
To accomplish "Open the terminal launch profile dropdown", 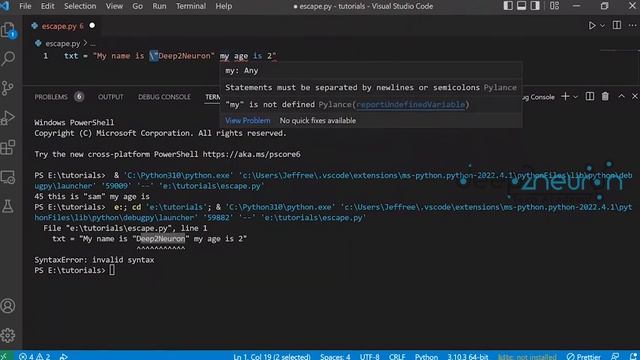I will (x=576, y=97).
